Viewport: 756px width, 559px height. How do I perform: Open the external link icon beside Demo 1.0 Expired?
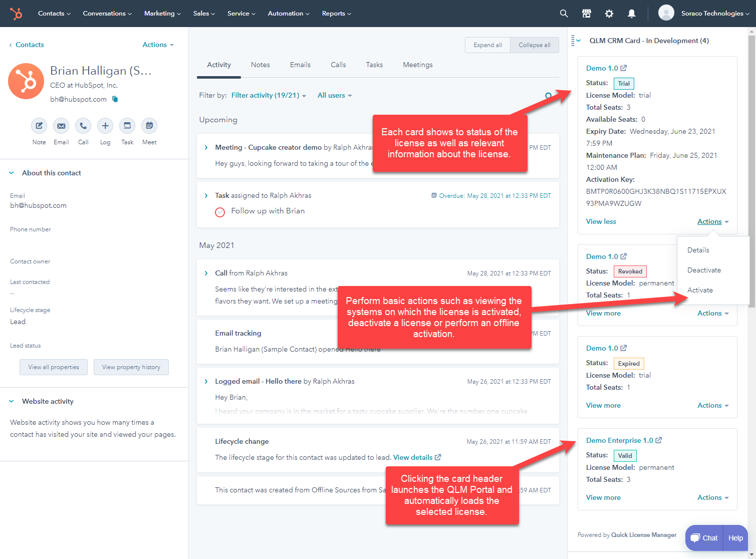624,348
